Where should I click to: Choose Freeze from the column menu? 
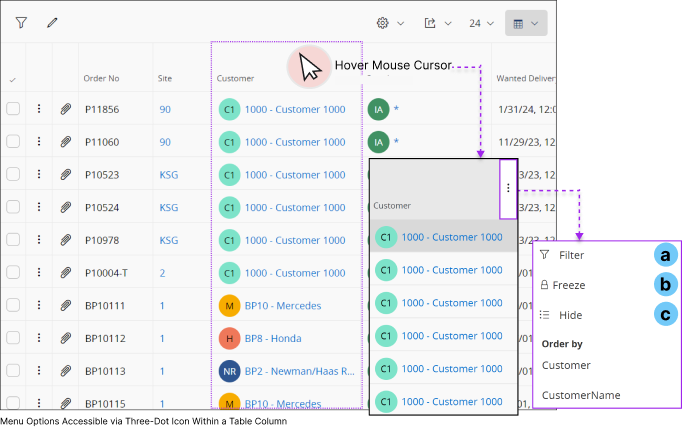[x=571, y=285]
